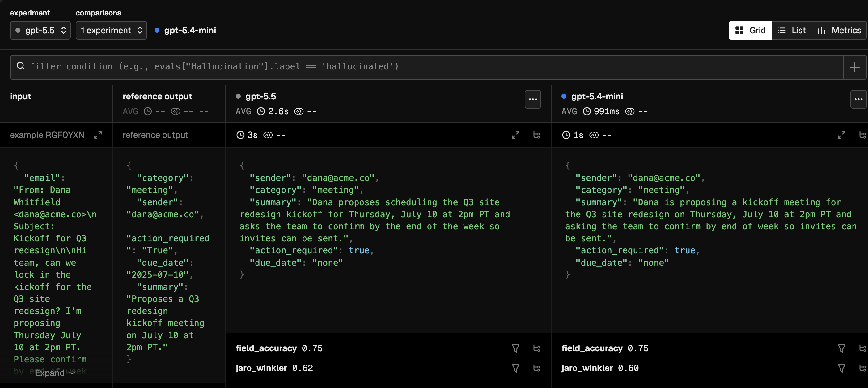Click the gpt-5.4-mini column header name

point(597,97)
